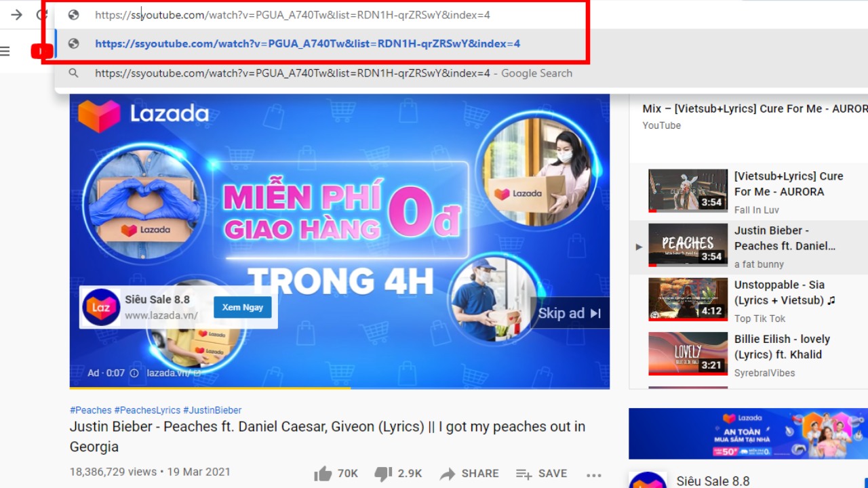Click Justin Bieber Peaches playlist thumbnail
868x488 pixels.
[688, 245]
